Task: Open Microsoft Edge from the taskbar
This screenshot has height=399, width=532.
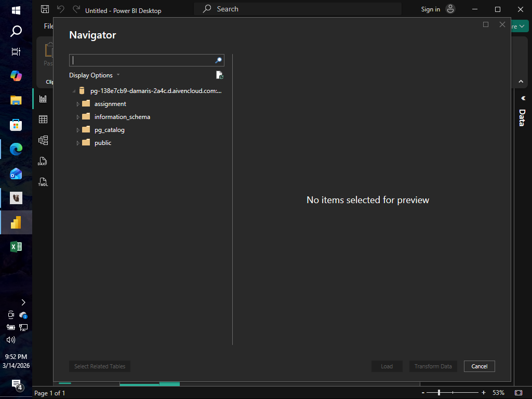Action: [16, 149]
